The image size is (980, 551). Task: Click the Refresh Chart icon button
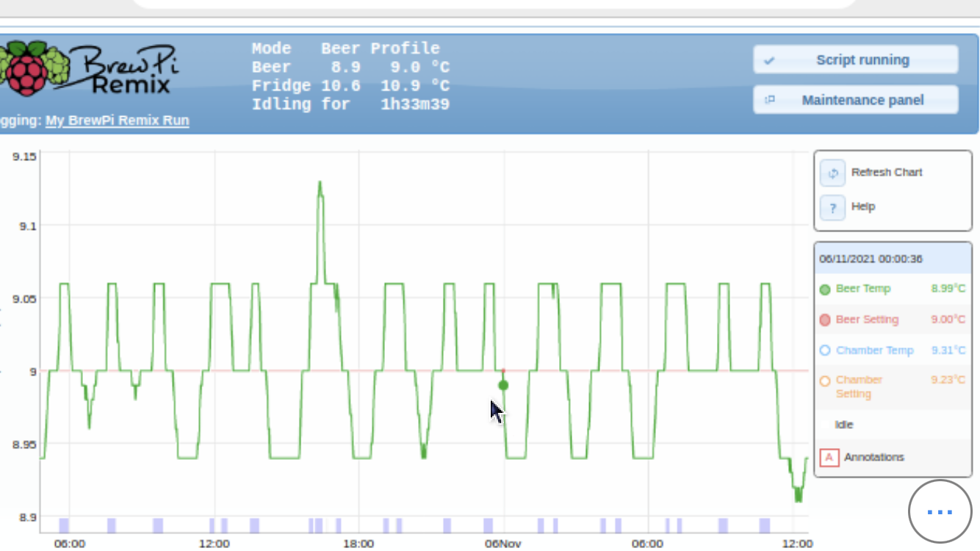(x=832, y=173)
